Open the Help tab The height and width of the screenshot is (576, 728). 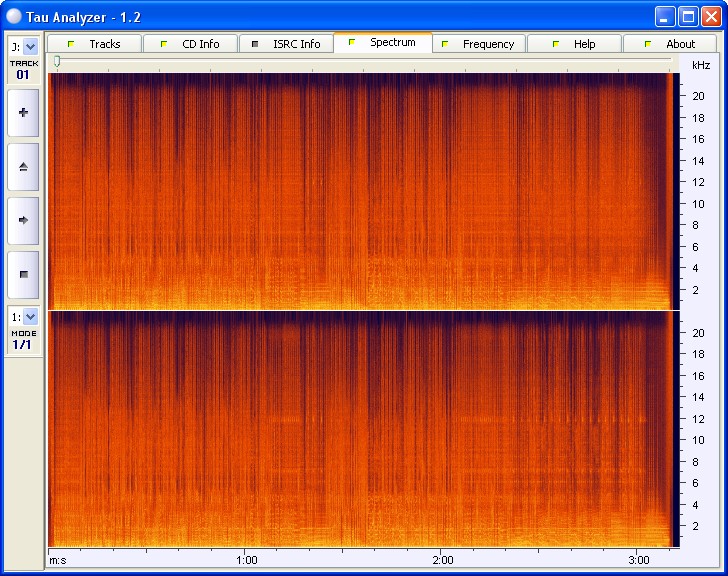(x=574, y=44)
